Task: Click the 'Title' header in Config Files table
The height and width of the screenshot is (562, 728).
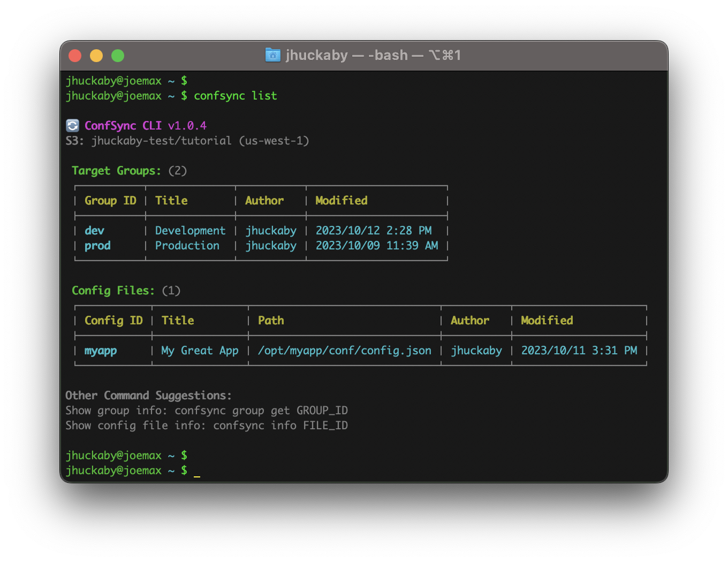Action: (x=178, y=321)
